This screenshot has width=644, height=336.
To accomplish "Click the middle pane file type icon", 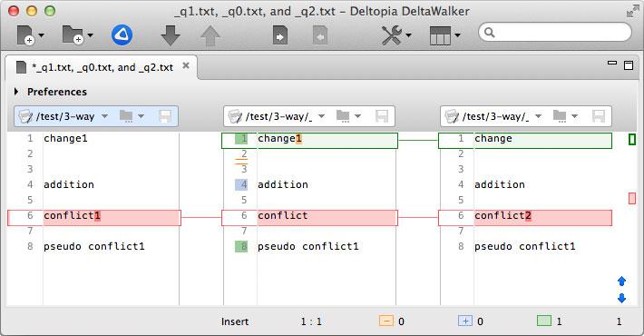I will coord(235,116).
